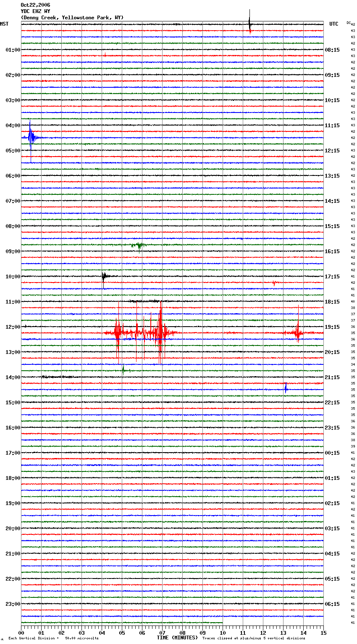Screen dimensions: 357x644
Task: Click the date label Oct22,2006
Action: click(x=35, y=5)
